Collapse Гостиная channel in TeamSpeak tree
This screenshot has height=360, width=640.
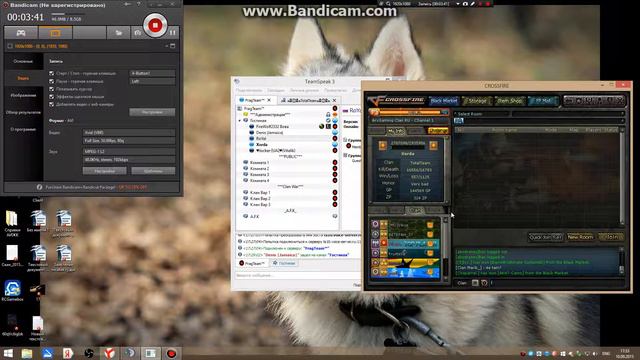click(x=240, y=121)
